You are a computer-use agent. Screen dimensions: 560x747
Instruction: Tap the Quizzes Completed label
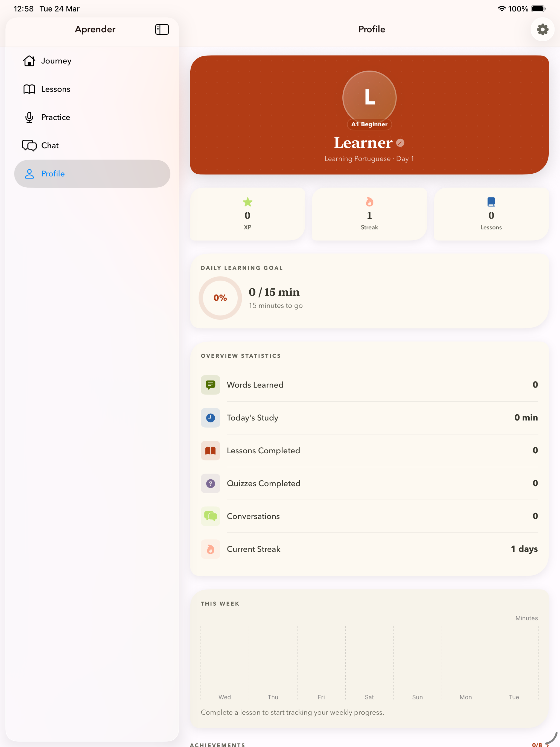(x=263, y=484)
